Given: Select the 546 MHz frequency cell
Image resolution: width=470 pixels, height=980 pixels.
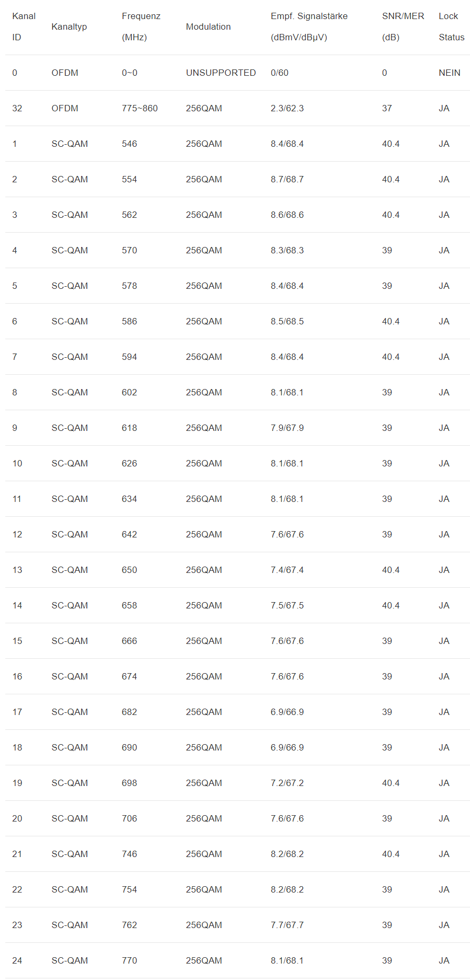Looking at the screenshot, I should (129, 144).
